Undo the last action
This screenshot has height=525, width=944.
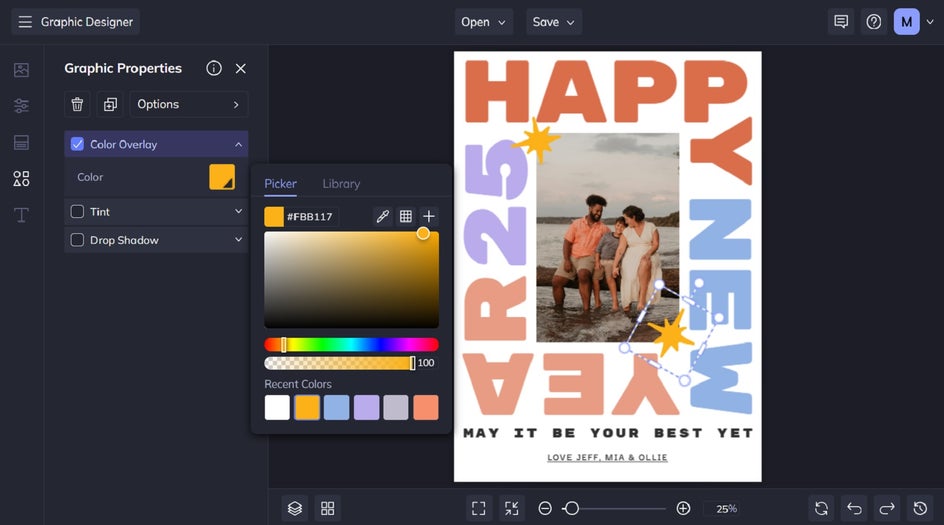pos(854,509)
